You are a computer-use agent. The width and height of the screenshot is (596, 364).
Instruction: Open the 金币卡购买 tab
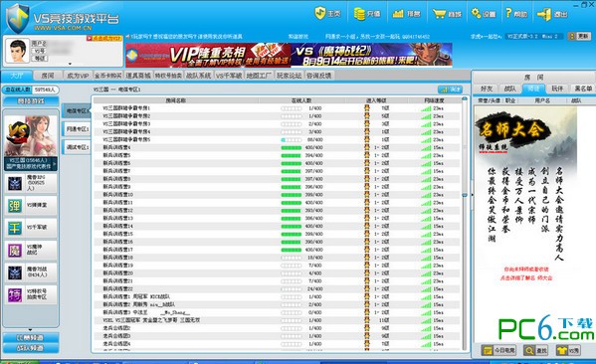(x=107, y=76)
